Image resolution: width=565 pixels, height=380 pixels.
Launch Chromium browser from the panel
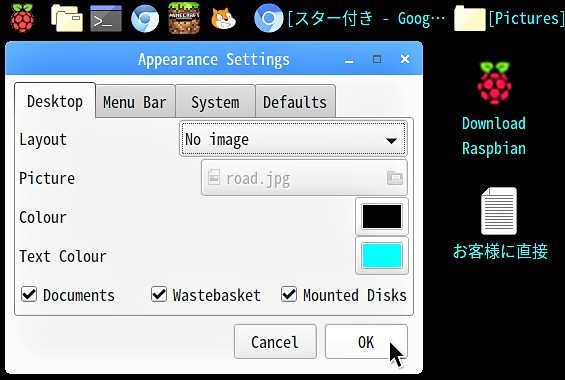coord(145,18)
